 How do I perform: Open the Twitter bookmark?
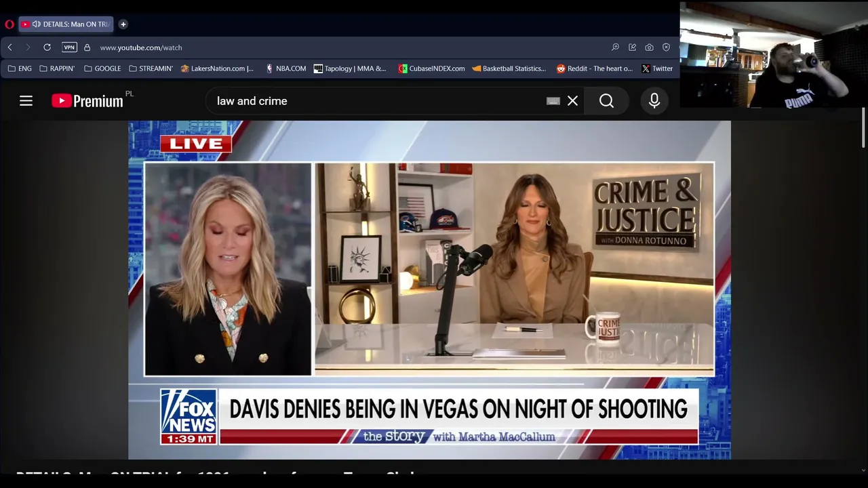pyautogui.click(x=657, y=68)
